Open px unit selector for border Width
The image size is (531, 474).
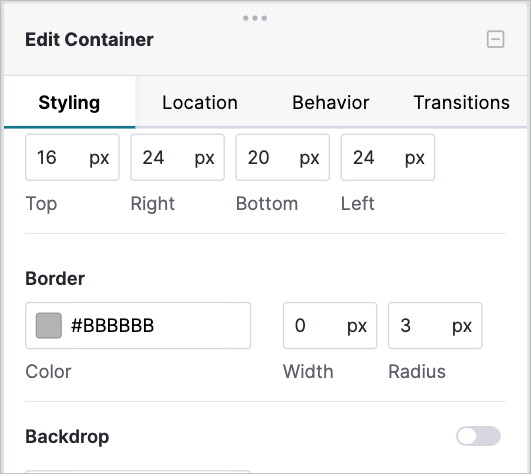357,326
